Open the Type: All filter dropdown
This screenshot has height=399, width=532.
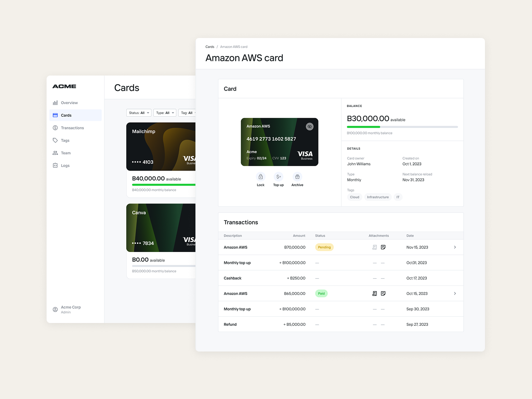pos(165,113)
